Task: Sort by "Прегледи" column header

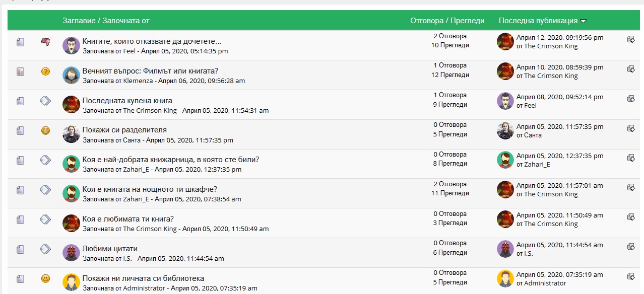Action: coord(467,21)
